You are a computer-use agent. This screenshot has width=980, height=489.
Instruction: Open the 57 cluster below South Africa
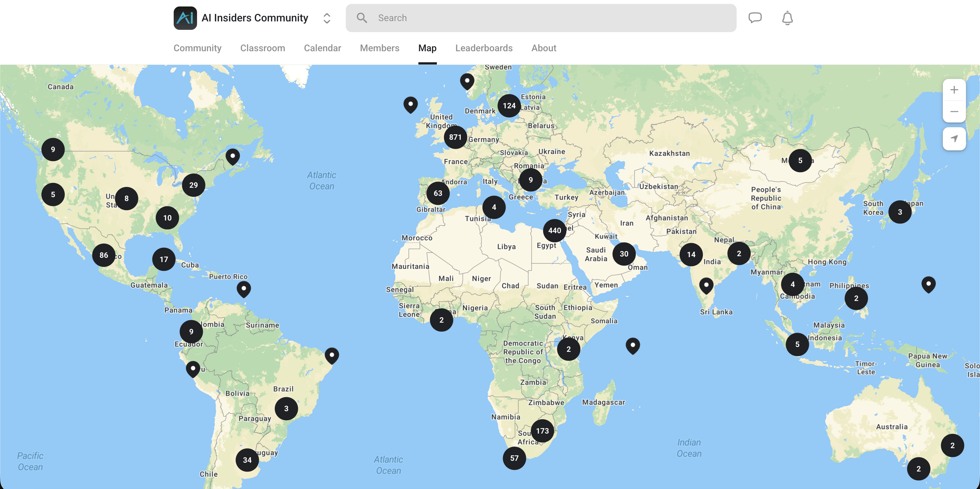pos(514,458)
